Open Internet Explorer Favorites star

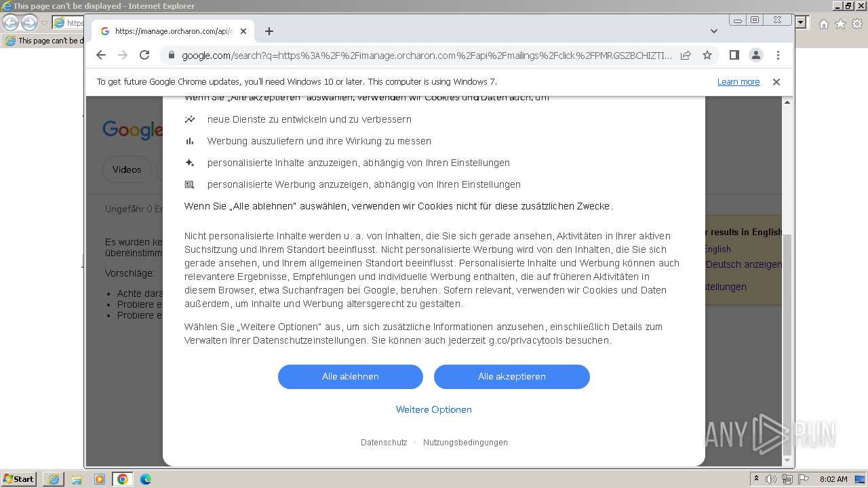(840, 24)
